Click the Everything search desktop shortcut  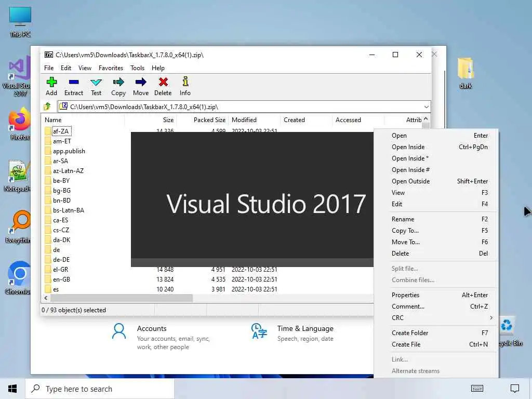coord(19,227)
